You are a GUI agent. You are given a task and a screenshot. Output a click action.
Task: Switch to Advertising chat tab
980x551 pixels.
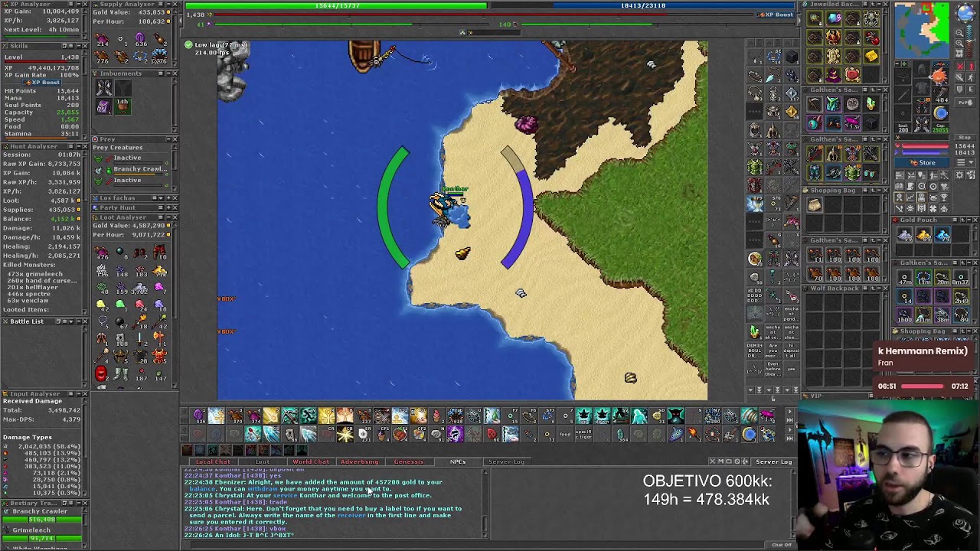360,461
